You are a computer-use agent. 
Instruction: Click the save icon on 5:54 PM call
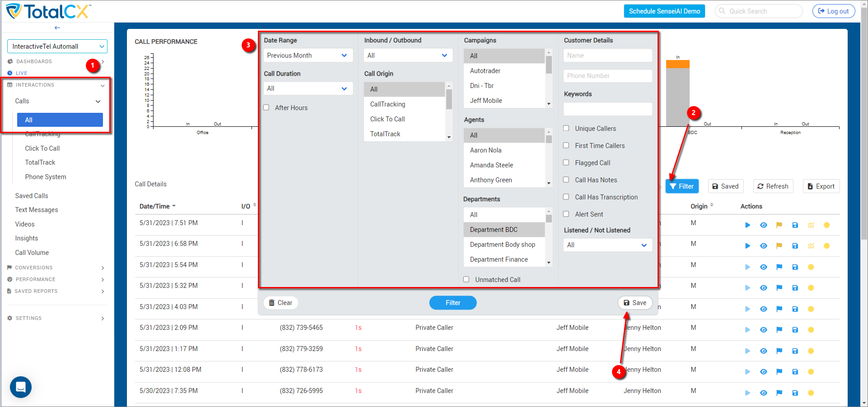(x=795, y=267)
